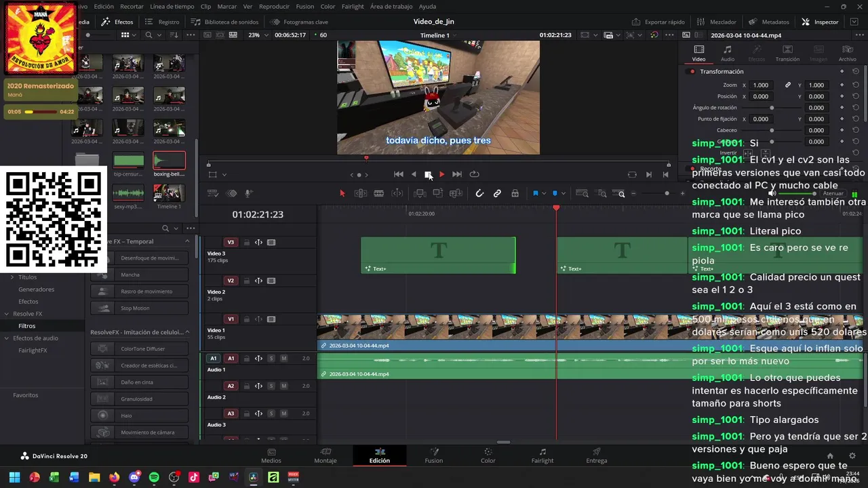Expand the Títulos tree item
868x488 pixels.
point(12,277)
